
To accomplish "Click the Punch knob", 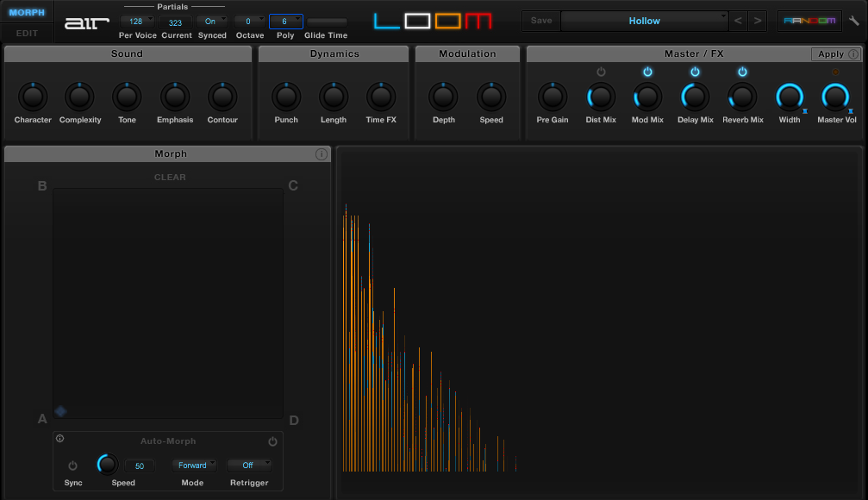I will coord(286,97).
